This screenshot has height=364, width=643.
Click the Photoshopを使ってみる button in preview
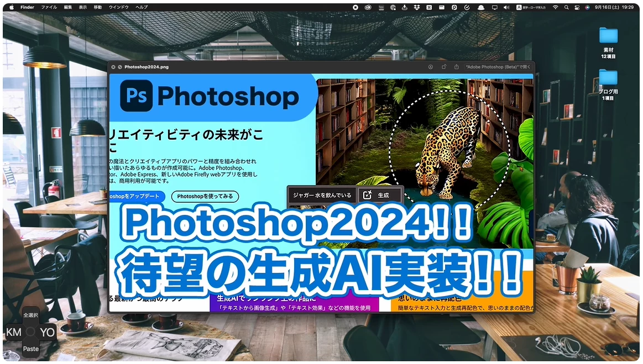[x=205, y=196]
